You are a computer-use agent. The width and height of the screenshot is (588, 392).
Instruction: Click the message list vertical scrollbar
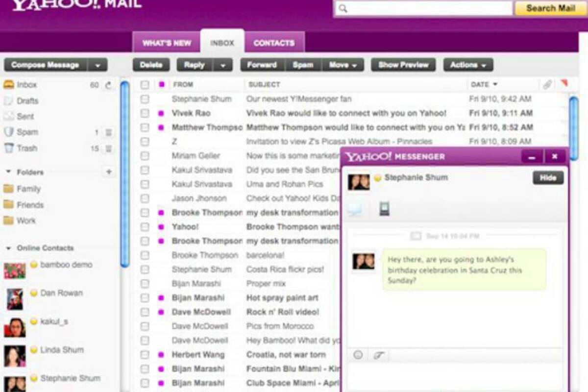tap(574, 128)
